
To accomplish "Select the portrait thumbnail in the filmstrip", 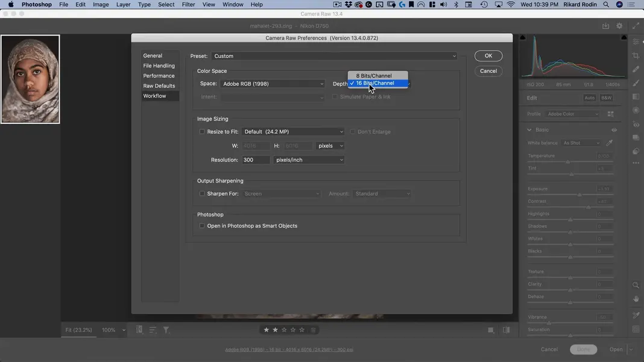I will coord(30,80).
